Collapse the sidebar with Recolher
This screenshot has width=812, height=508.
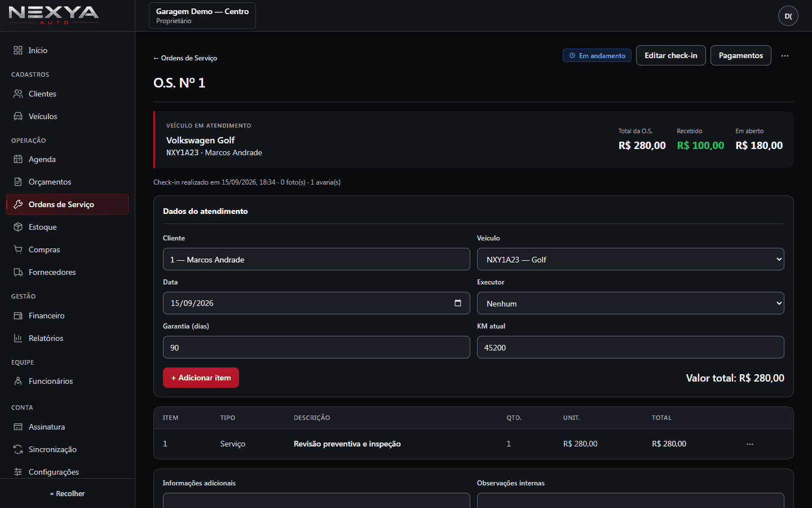(68, 493)
